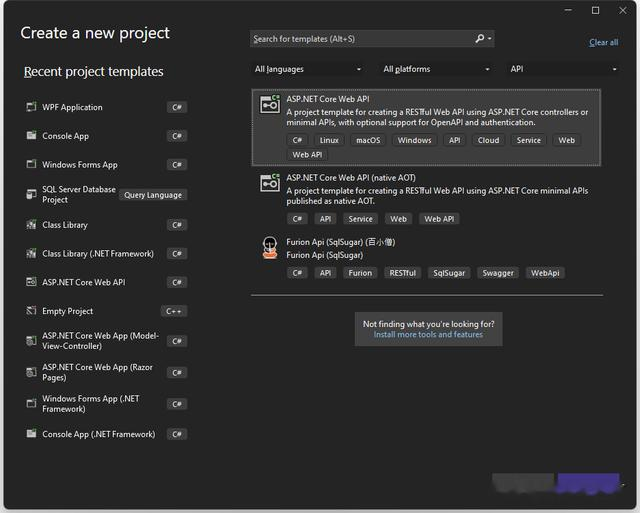The image size is (640, 513).
Task: Click the RESTful tag
Action: point(402,273)
